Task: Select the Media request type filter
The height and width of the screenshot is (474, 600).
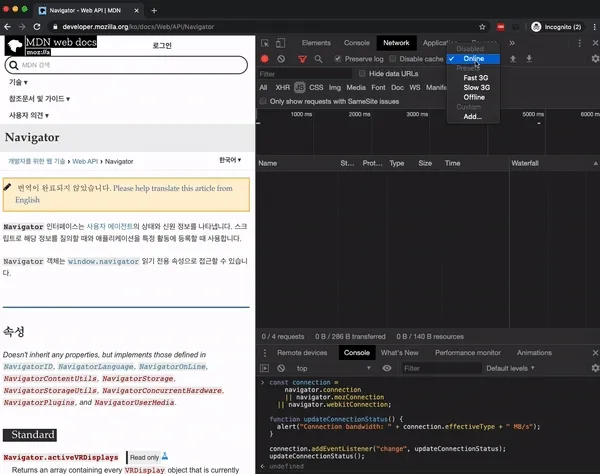Action: (x=356, y=88)
